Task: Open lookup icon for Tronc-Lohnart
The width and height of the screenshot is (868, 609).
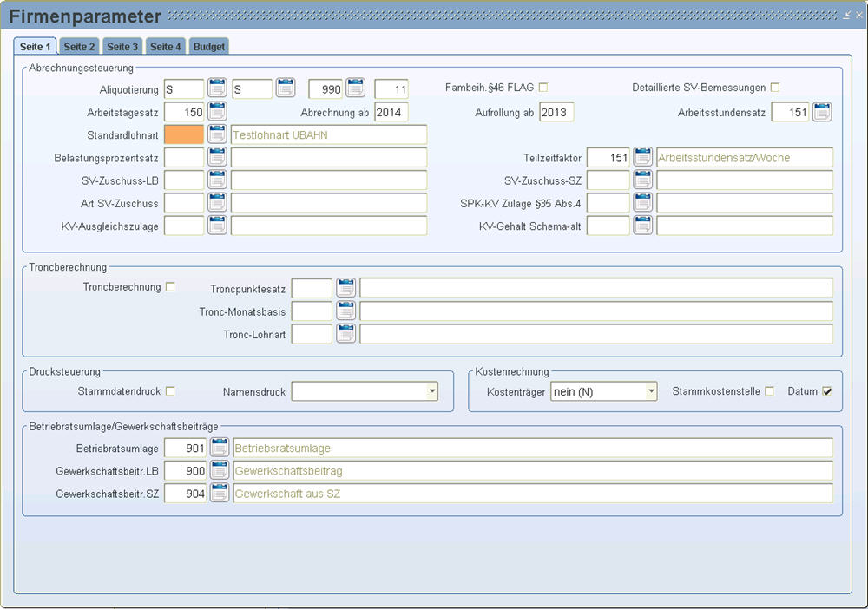Action: [x=346, y=333]
